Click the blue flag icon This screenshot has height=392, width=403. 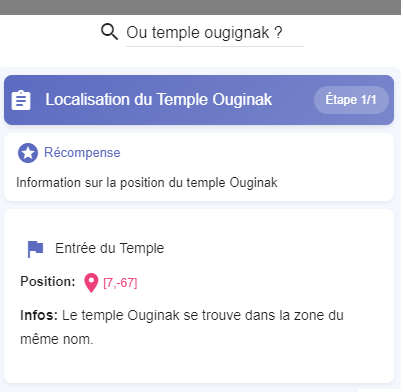click(x=35, y=249)
